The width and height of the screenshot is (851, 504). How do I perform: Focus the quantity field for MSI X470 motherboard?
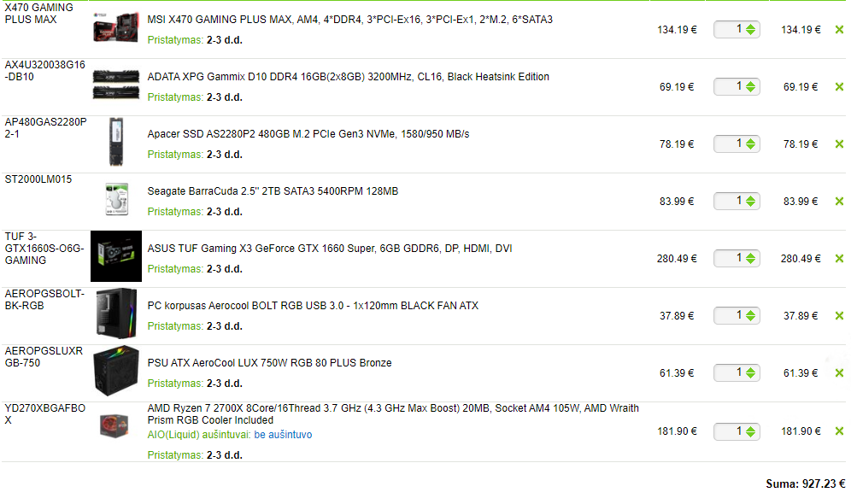click(x=737, y=29)
